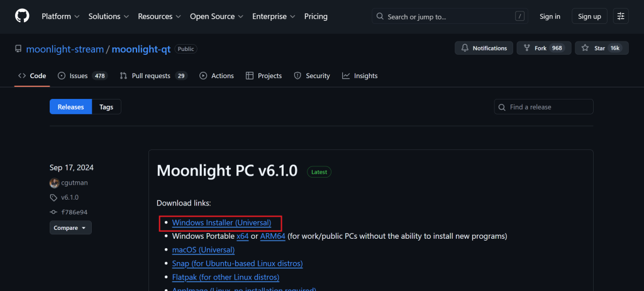Open the Pull requests tab
The image size is (644, 291).
pyautogui.click(x=153, y=76)
